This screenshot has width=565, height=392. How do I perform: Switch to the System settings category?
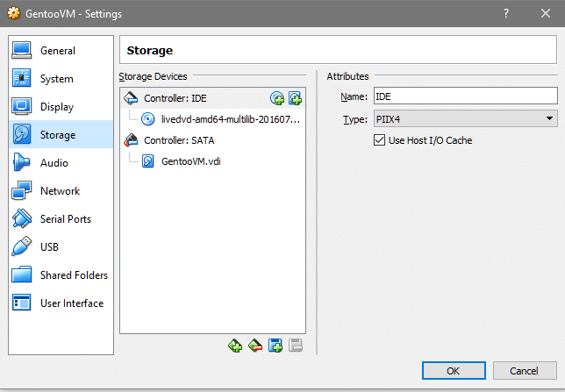point(57,79)
